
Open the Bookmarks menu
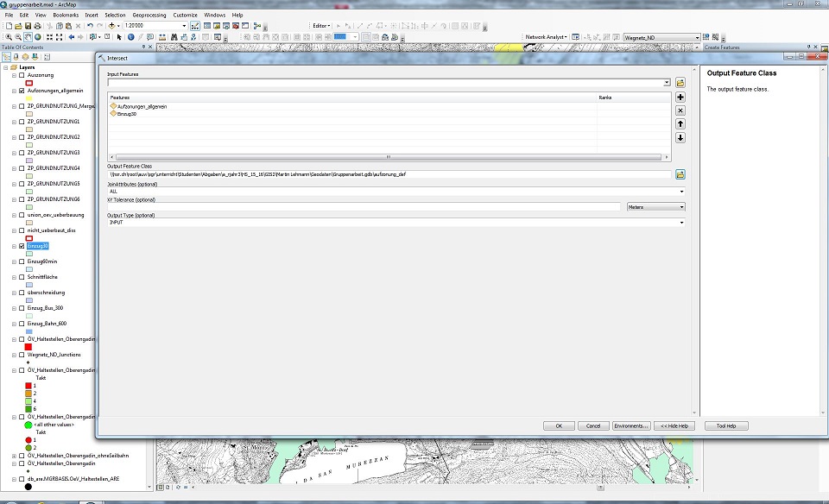(65, 15)
